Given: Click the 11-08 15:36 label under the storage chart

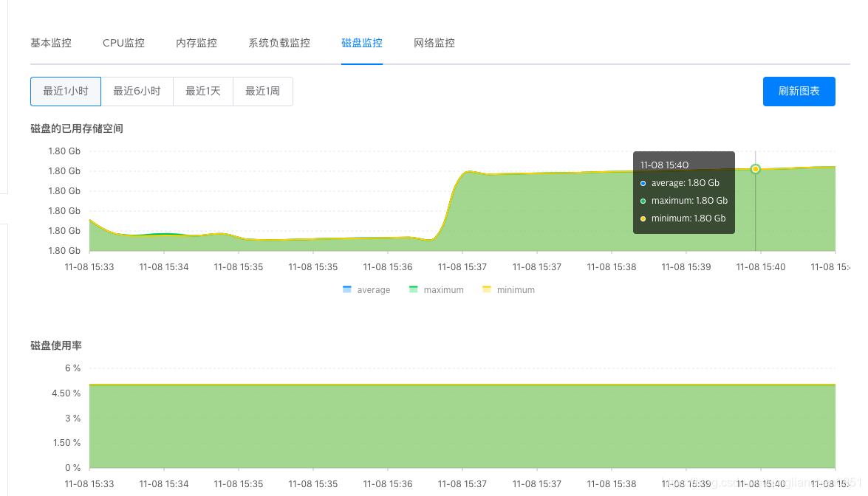Looking at the screenshot, I should click(388, 267).
